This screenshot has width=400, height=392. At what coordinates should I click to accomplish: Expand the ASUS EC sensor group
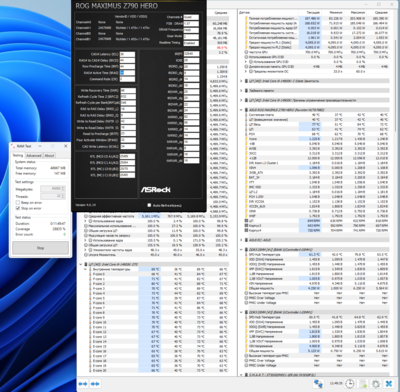pyautogui.click(x=241, y=240)
